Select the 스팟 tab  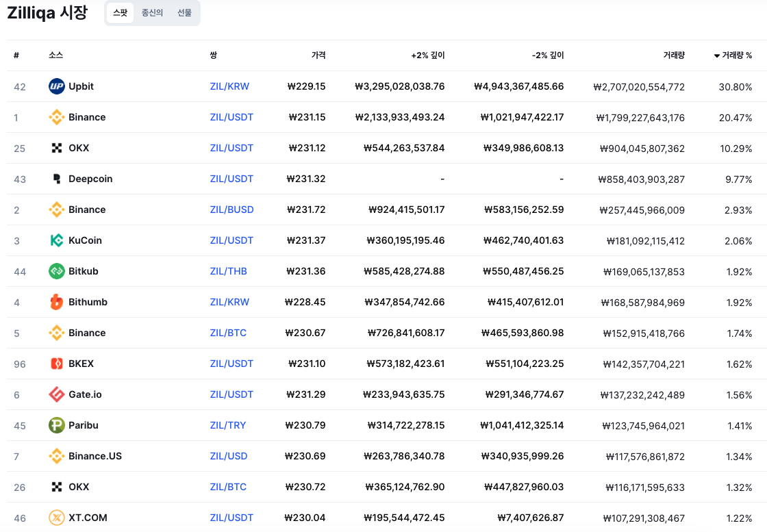pos(120,13)
